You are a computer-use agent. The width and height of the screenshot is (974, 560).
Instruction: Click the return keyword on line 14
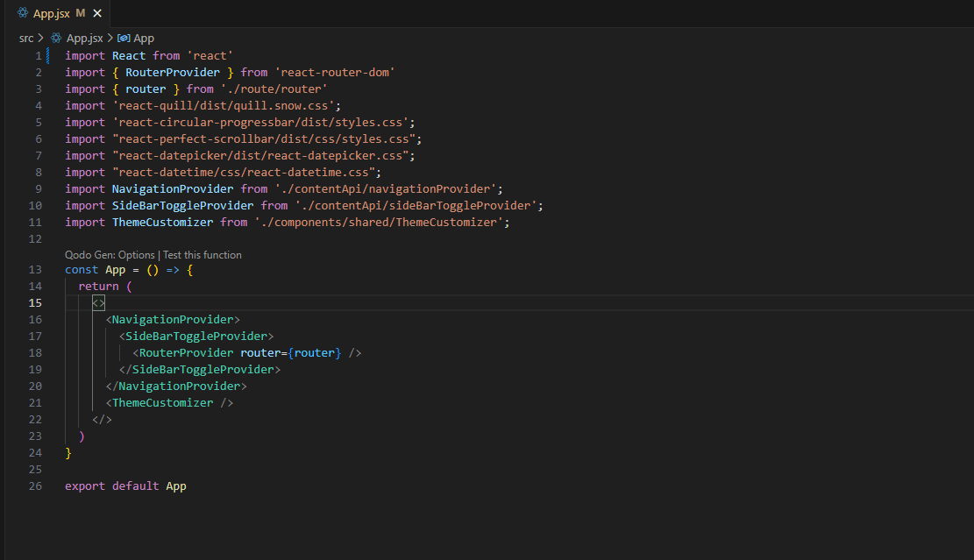click(98, 287)
